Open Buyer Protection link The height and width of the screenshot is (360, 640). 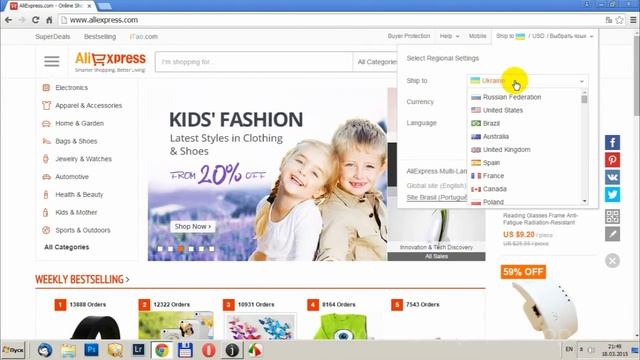pyautogui.click(x=409, y=36)
